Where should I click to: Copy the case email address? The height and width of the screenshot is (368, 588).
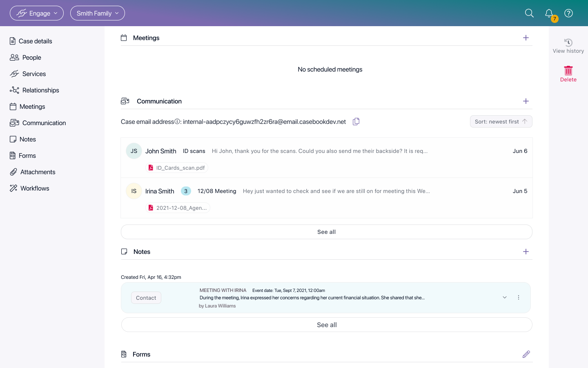[x=356, y=121]
